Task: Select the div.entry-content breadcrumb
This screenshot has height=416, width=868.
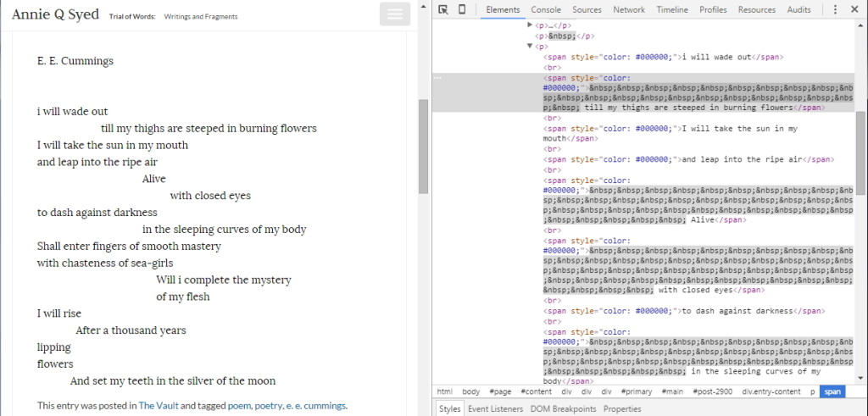Action: click(x=771, y=391)
